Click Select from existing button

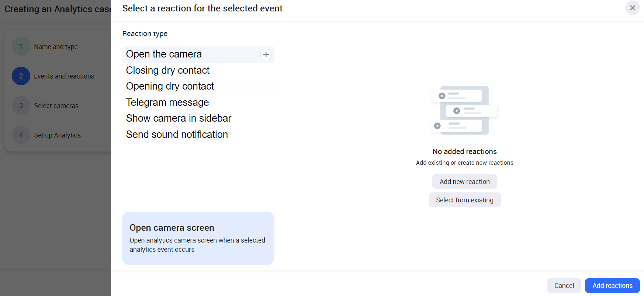[x=464, y=200]
